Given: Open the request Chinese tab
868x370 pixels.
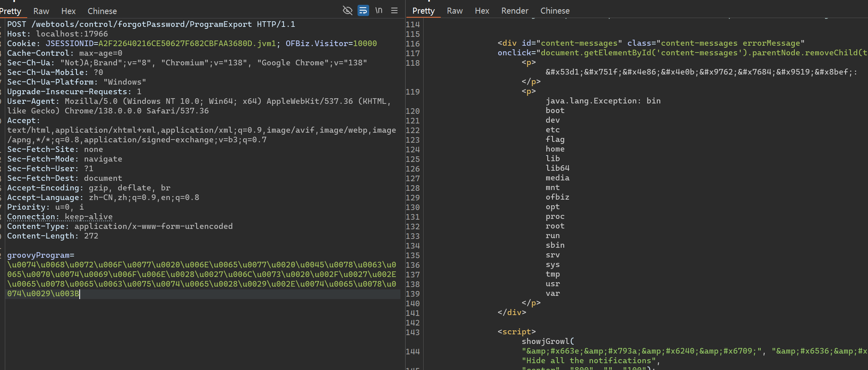Looking at the screenshot, I should pos(102,11).
